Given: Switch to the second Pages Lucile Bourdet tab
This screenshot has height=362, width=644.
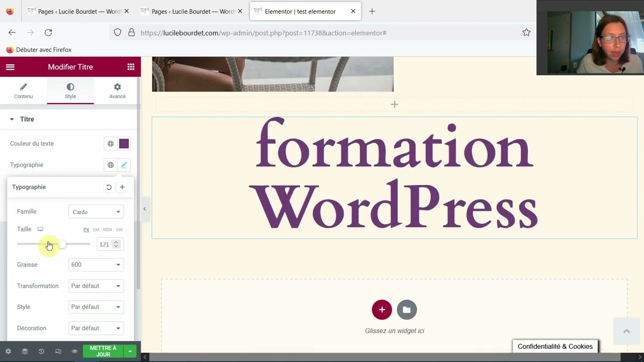Looking at the screenshot, I should click(189, 11).
